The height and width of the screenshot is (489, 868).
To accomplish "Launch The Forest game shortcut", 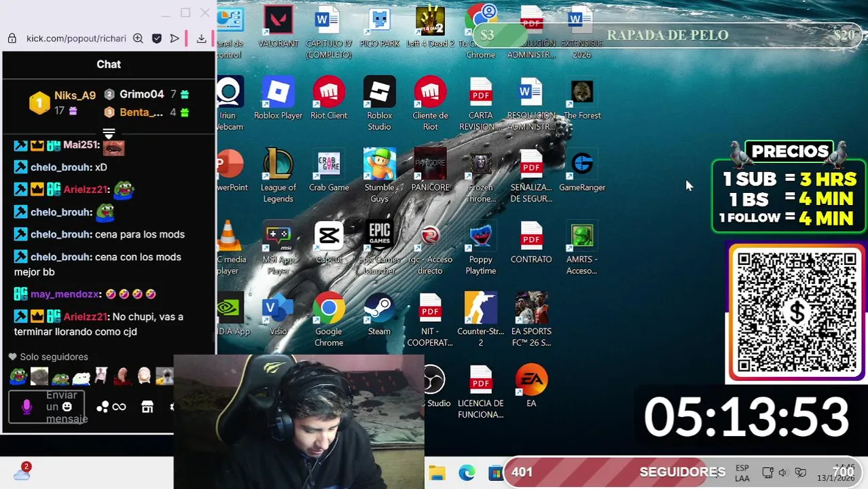I will click(582, 99).
